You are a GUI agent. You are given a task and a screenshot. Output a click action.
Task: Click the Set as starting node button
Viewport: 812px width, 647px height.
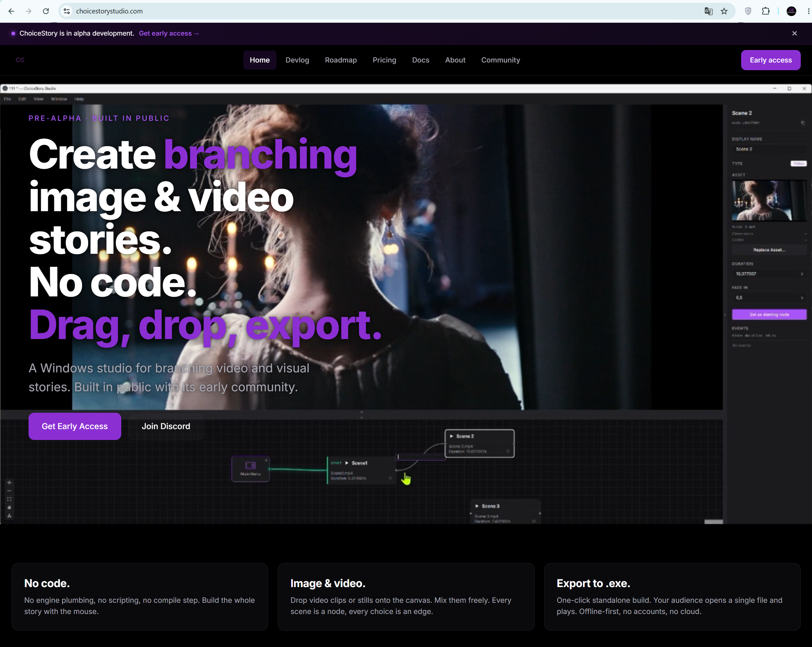pos(769,314)
